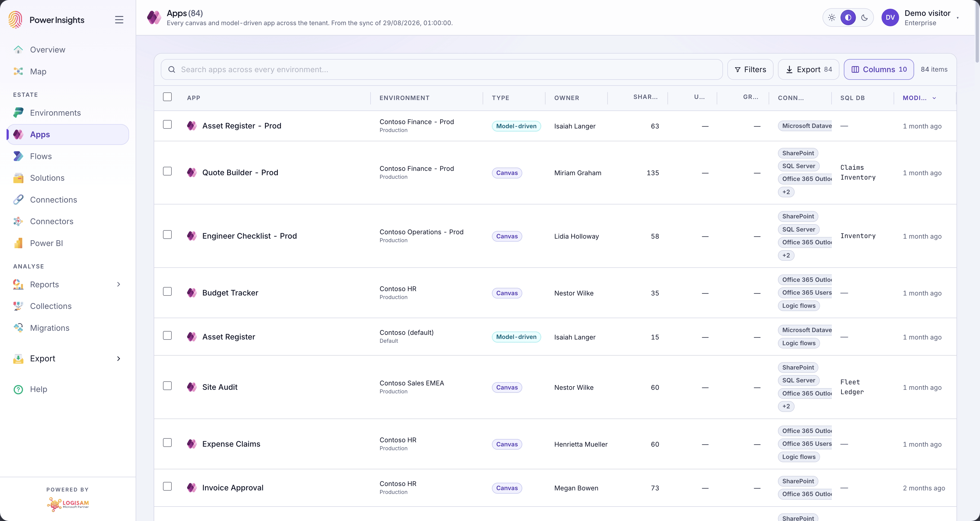Click the Overview home icon
This screenshot has height=521, width=980.
tap(18, 49)
